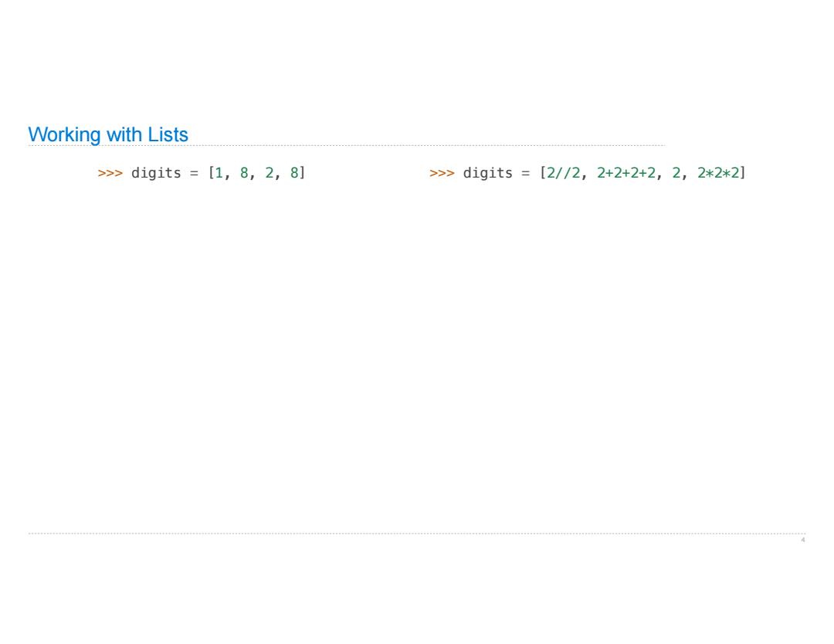Select the word "Lists" in the title
This screenshot has width=834, height=644.
pyautogui.click(x=168, y=134)
